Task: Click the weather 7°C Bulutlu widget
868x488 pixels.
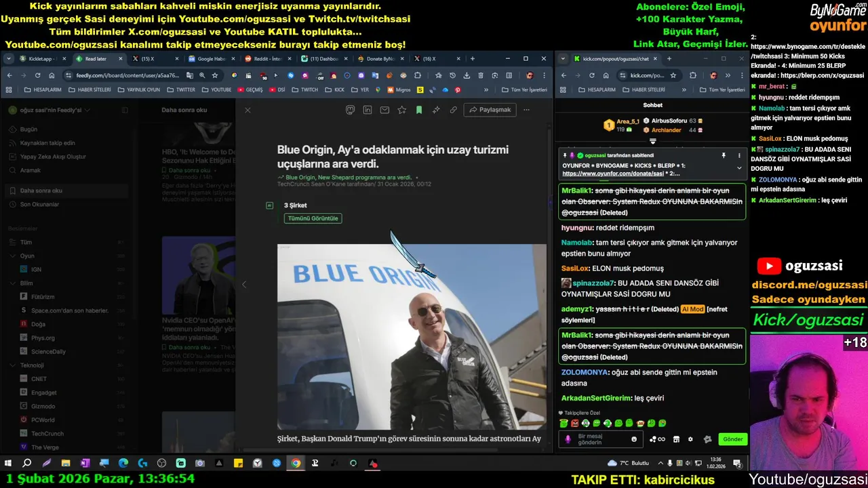Action: click(x=629, y=464)
